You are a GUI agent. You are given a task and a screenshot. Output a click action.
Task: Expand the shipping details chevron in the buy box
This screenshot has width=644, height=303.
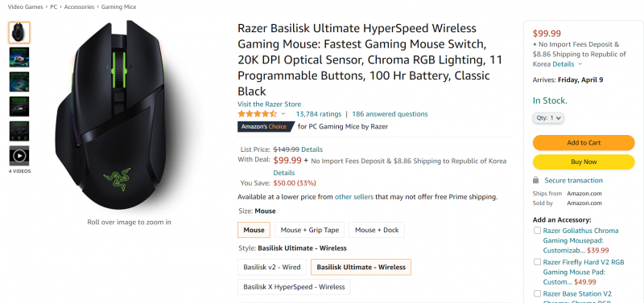click(580, 64)
